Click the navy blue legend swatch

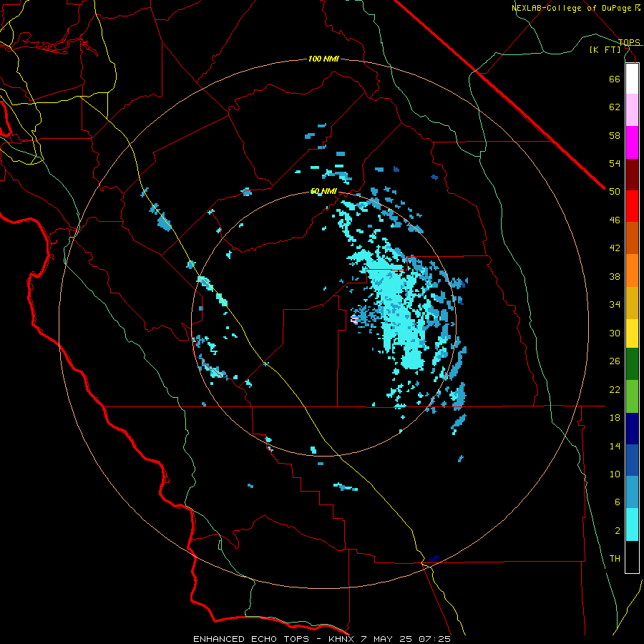[632, 429]
